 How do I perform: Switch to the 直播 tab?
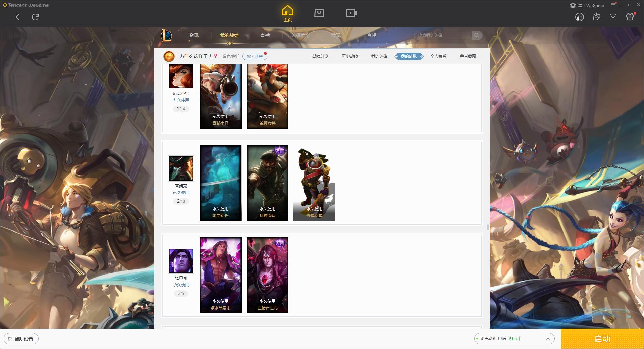(265, 35)
